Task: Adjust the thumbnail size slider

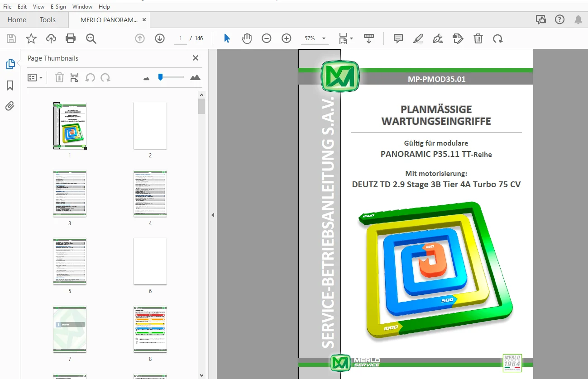Action: (160, 77)
